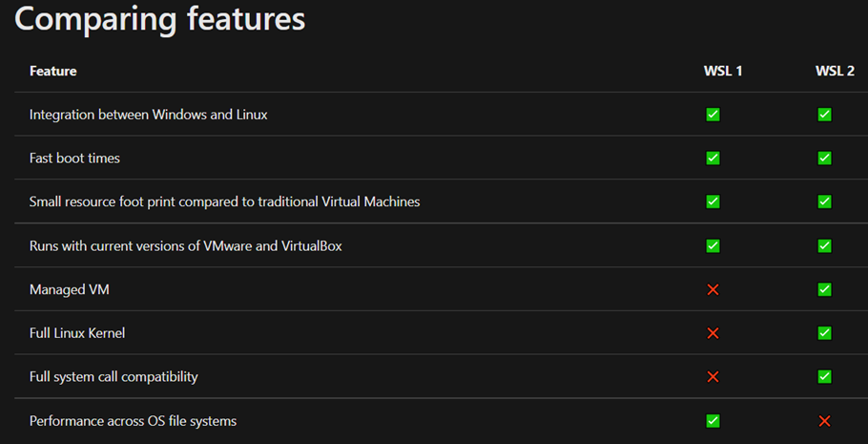Click the Full system call compatibility label

[x=114, y=377]
